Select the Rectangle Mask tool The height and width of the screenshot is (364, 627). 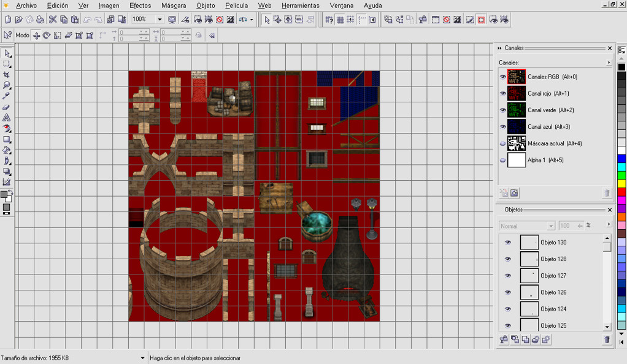(x=7, y=64)
